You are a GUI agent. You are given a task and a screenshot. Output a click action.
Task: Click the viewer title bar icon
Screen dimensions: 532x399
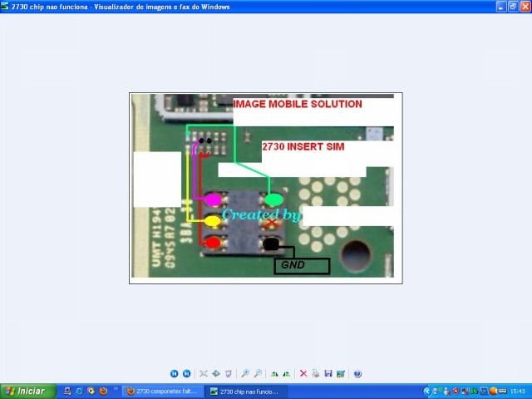(x=5, y=7)
